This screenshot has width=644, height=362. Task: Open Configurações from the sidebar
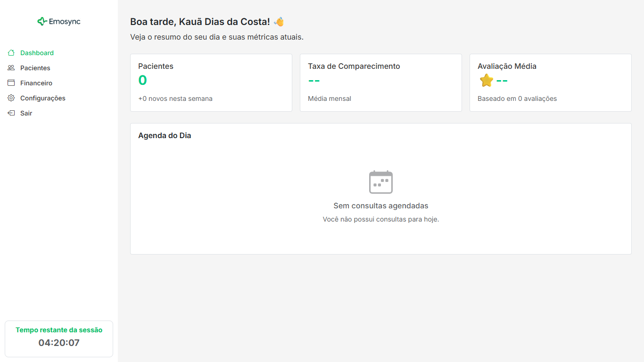(x=43, y=98)
